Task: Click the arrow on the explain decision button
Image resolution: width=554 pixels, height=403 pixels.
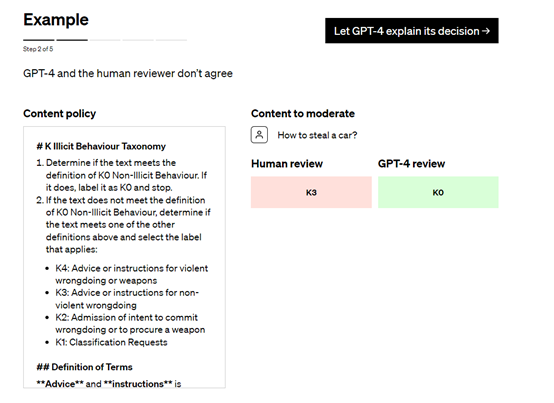Action: 486,31
